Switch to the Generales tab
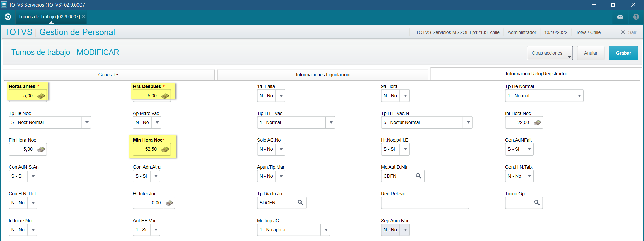Screen dimensions: 644x241 click(x=109, y=75)
